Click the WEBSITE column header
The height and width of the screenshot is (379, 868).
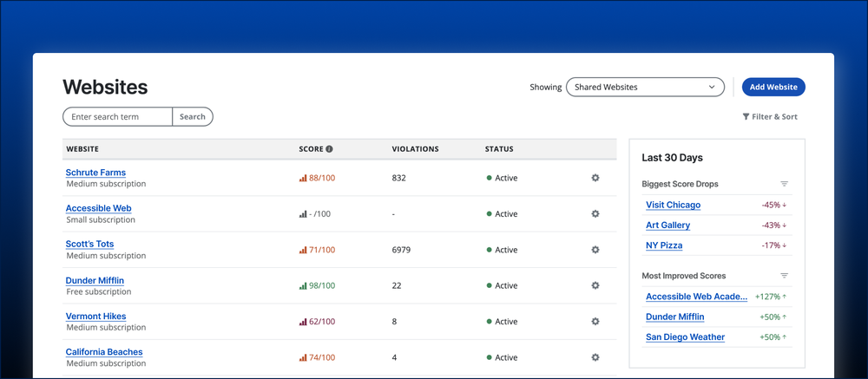click(x=82, y=149)
